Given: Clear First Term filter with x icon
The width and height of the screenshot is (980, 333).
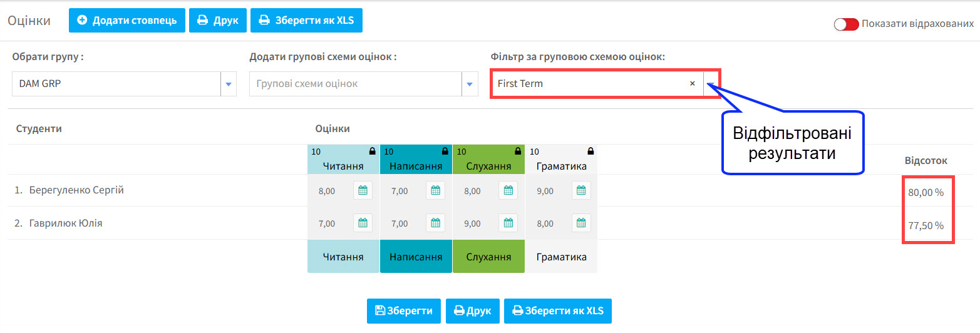Looking at the screenshot, I should [693, 83].
